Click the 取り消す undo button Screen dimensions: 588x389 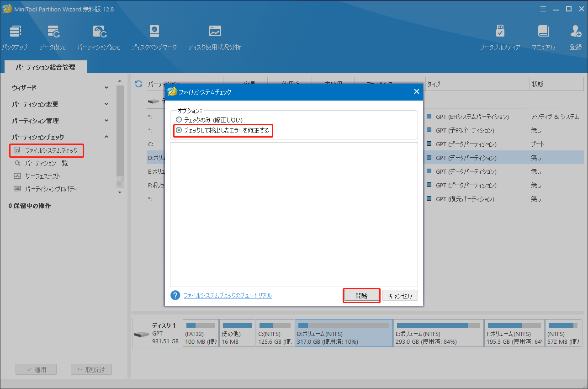(x=91, y=369)
